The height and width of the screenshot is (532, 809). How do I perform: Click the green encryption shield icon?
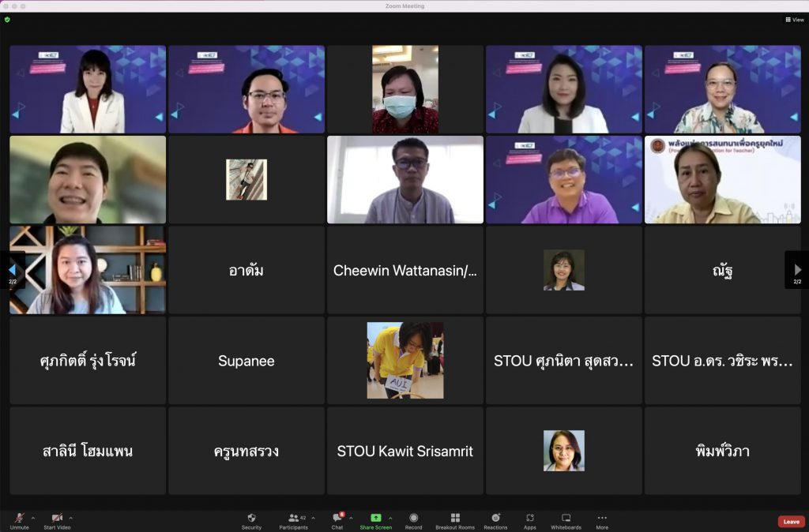click(x=7, y=20)
